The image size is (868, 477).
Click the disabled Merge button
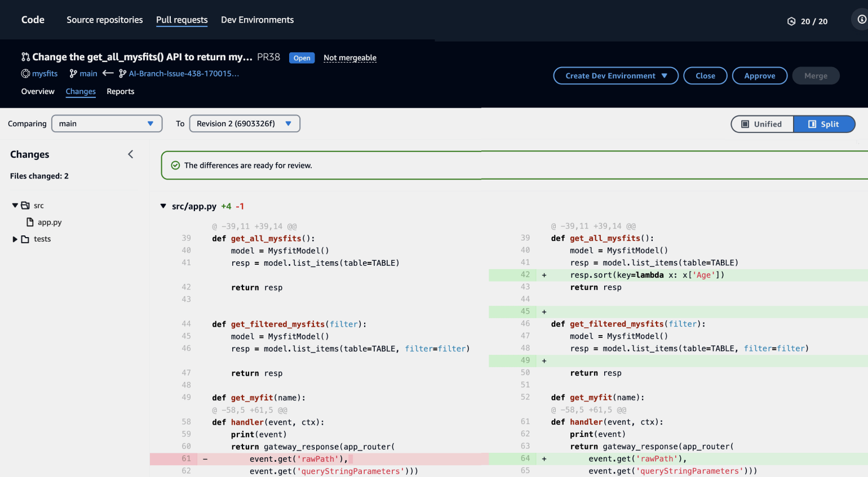point(816,75)
